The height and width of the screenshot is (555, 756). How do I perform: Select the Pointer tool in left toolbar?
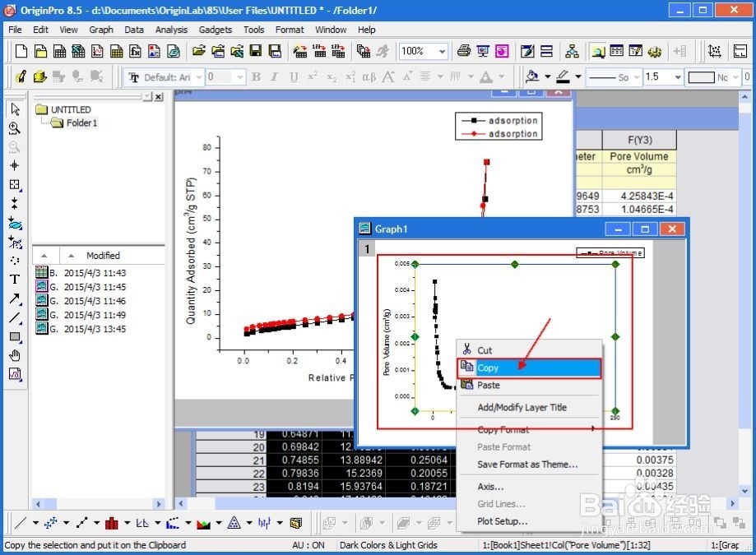pyautogui.click(x=15, y=109)
